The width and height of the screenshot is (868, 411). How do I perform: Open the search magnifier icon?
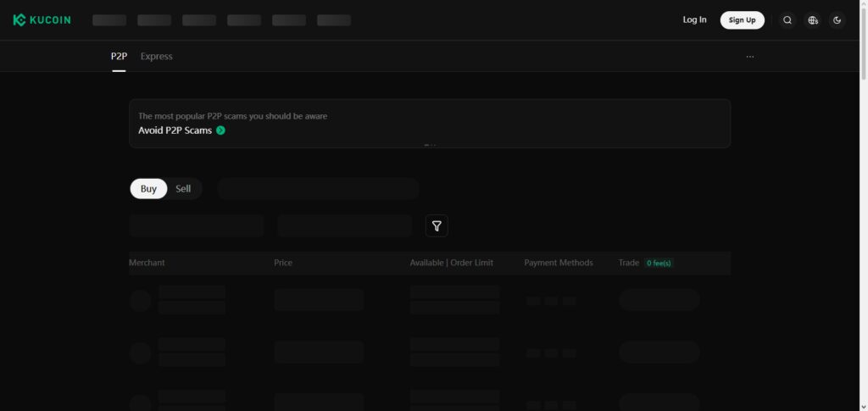coord(787,19)
